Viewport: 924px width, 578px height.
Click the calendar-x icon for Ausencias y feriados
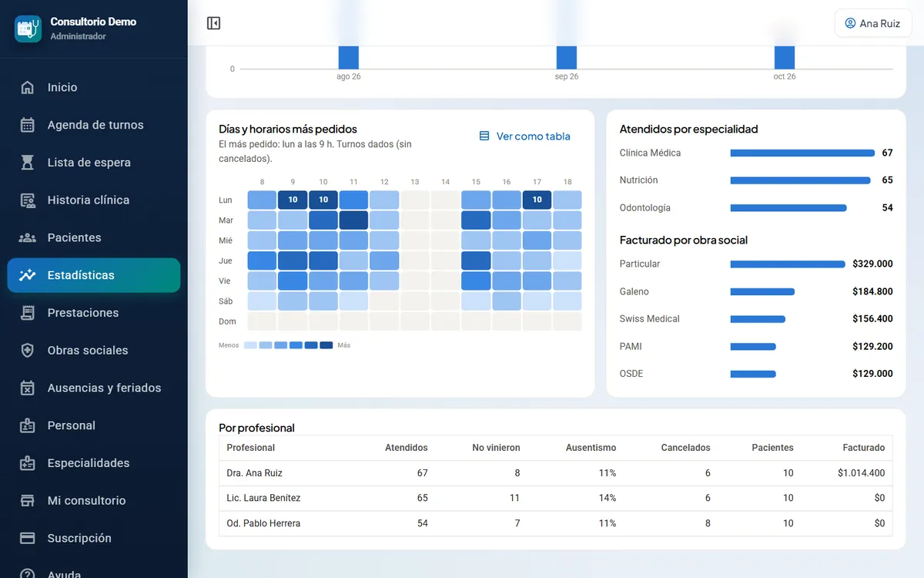point(28,388)
